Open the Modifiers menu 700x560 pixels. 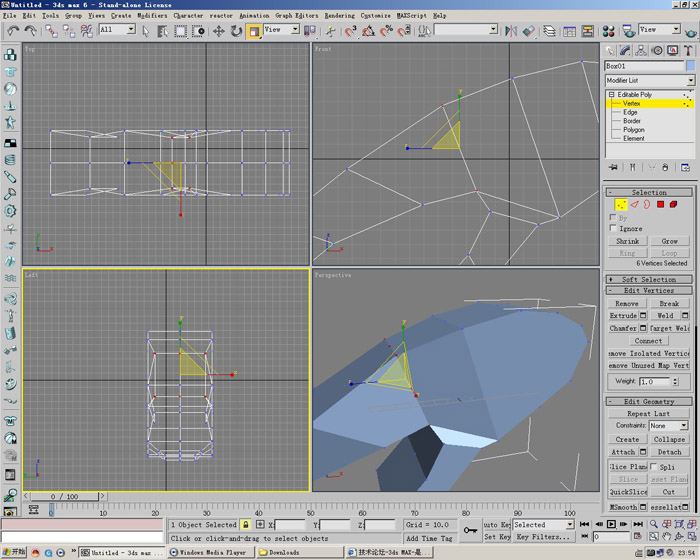click(152, 16)
